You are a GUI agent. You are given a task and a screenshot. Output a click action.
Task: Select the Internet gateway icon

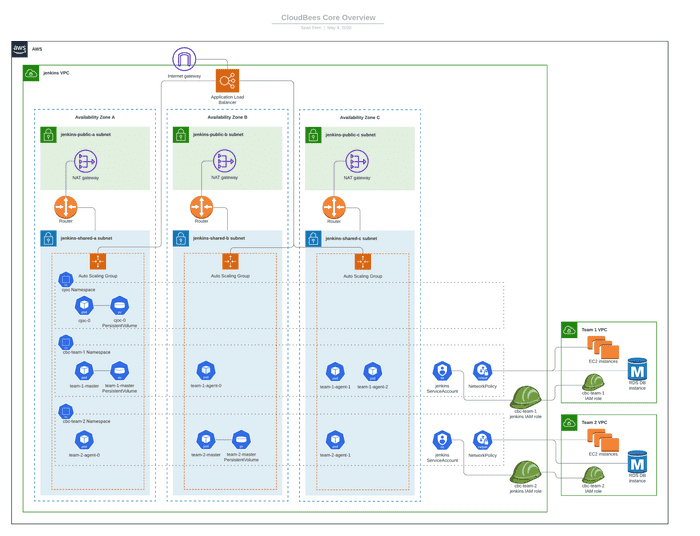coord(184,59)
